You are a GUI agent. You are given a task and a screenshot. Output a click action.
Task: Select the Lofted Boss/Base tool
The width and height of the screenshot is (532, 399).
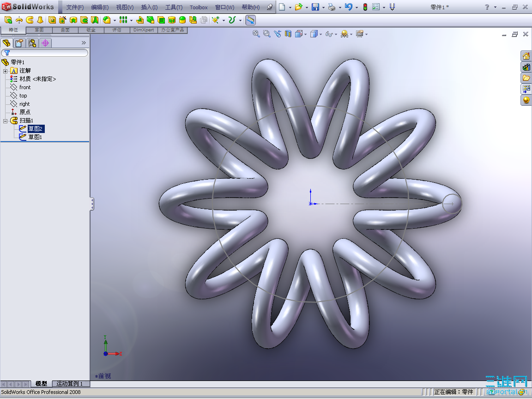(40, 20)
